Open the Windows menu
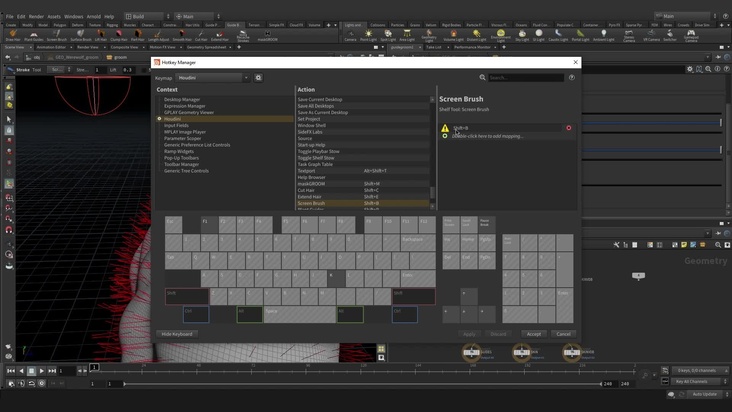This screenshot has height=412, width=732. click(x=73, y=16)
